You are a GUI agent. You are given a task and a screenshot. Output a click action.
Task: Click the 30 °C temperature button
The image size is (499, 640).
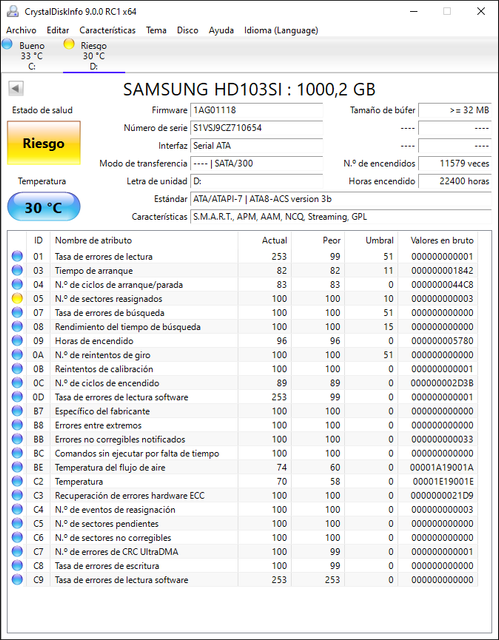tap(44, 207)
